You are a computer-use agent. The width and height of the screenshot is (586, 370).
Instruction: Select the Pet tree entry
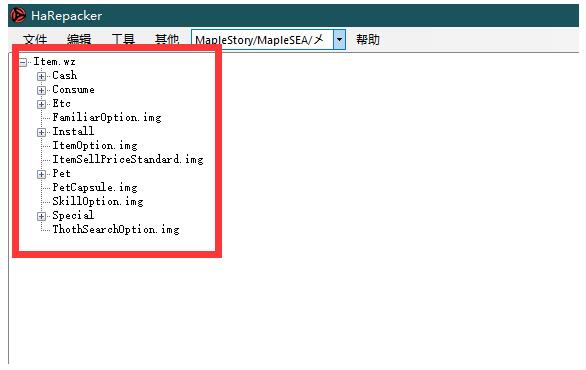click(x=61, y=174)
